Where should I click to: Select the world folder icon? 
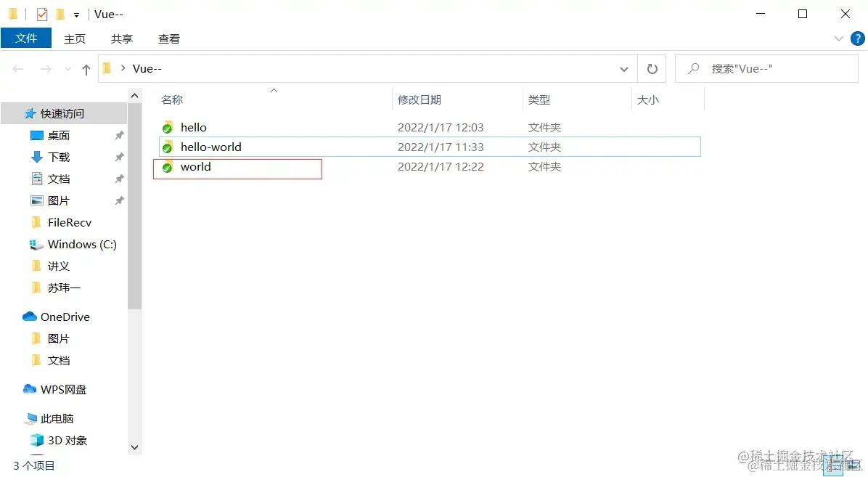(x=168, y=167)
